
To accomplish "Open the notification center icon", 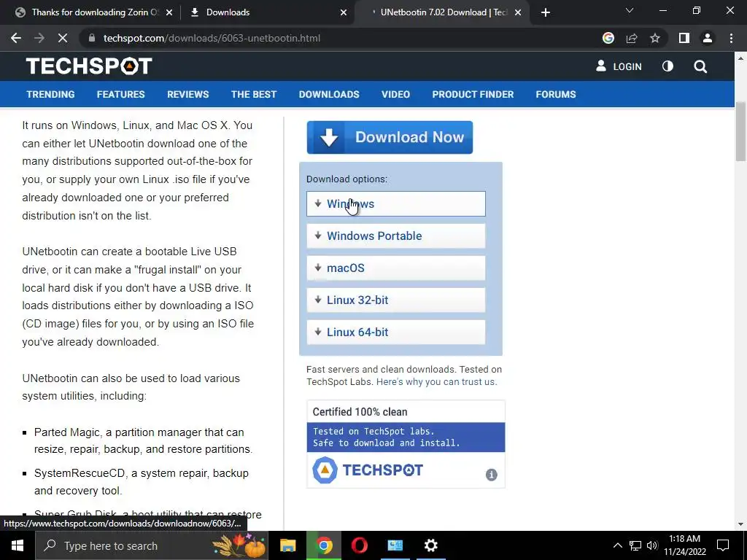I will pyautogui.click(x=723, y=545).
